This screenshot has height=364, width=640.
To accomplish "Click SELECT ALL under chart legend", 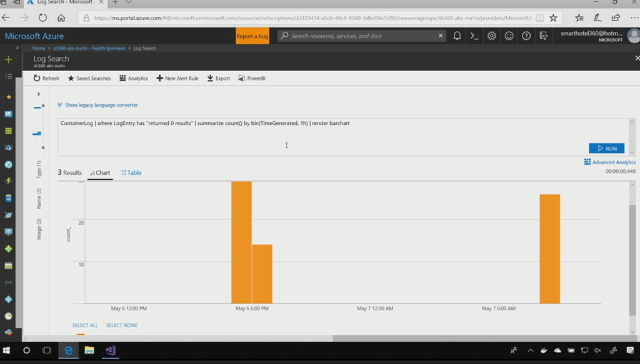I will tap(85, 325).
